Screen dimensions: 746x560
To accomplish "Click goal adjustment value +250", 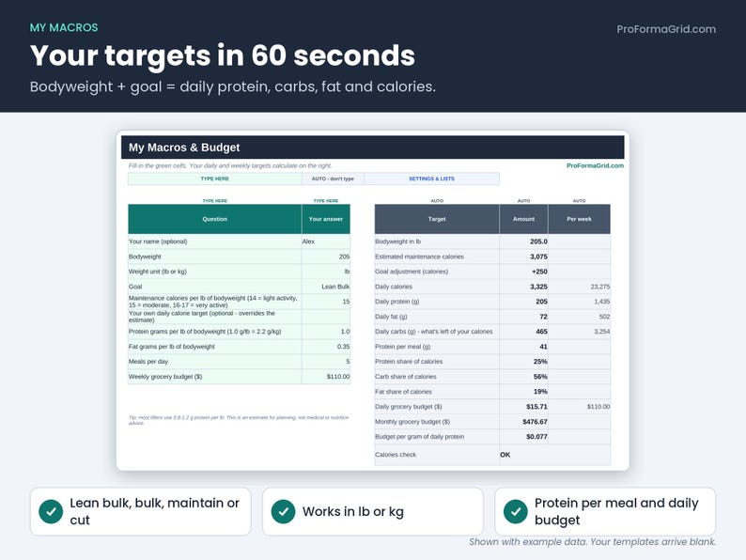I will pos(524,272).
